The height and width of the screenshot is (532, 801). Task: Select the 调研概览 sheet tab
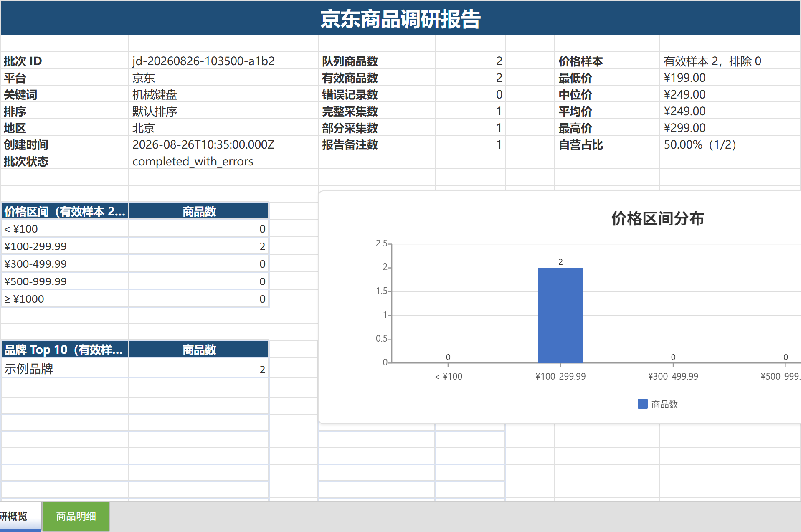click(20, 516)
